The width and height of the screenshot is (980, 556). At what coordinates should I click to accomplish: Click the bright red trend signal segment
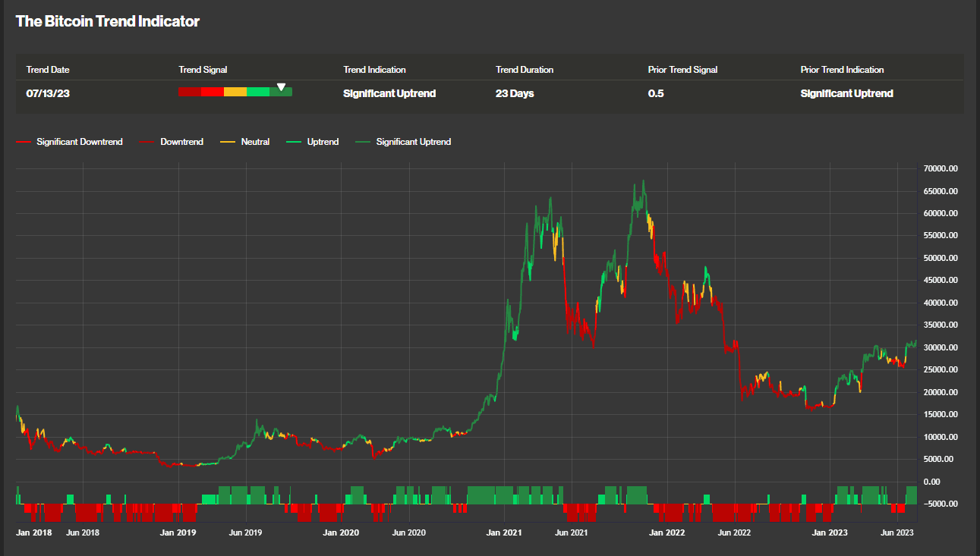pos(213,92)
